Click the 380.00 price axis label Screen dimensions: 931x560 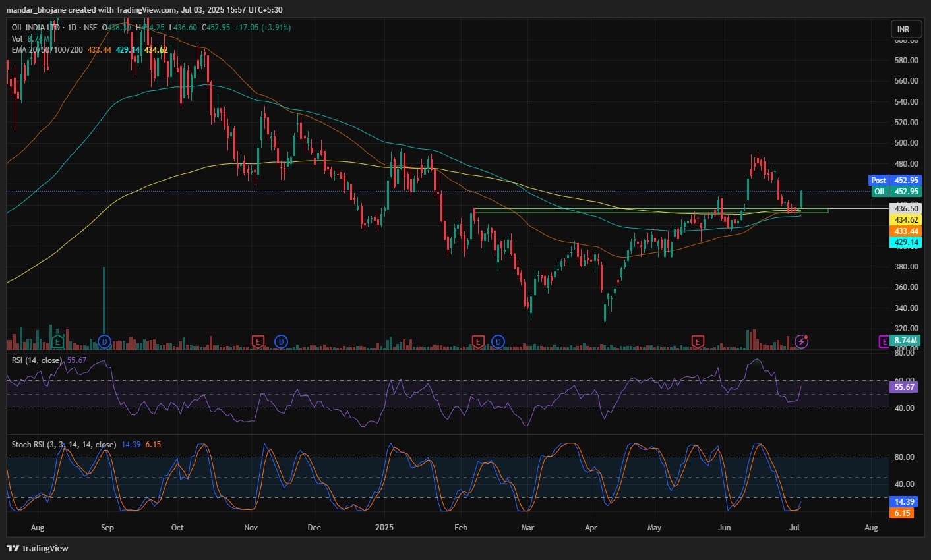[x=906, y=266]
